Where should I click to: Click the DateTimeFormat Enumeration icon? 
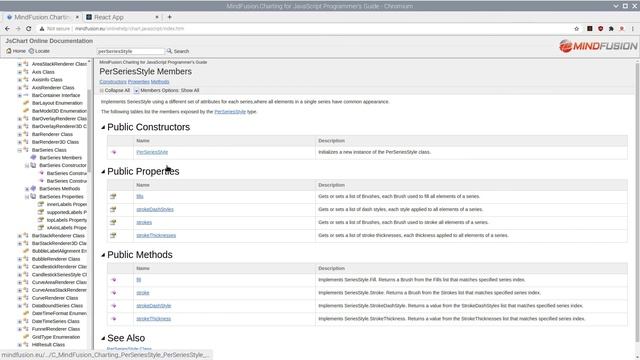[26, 313]
